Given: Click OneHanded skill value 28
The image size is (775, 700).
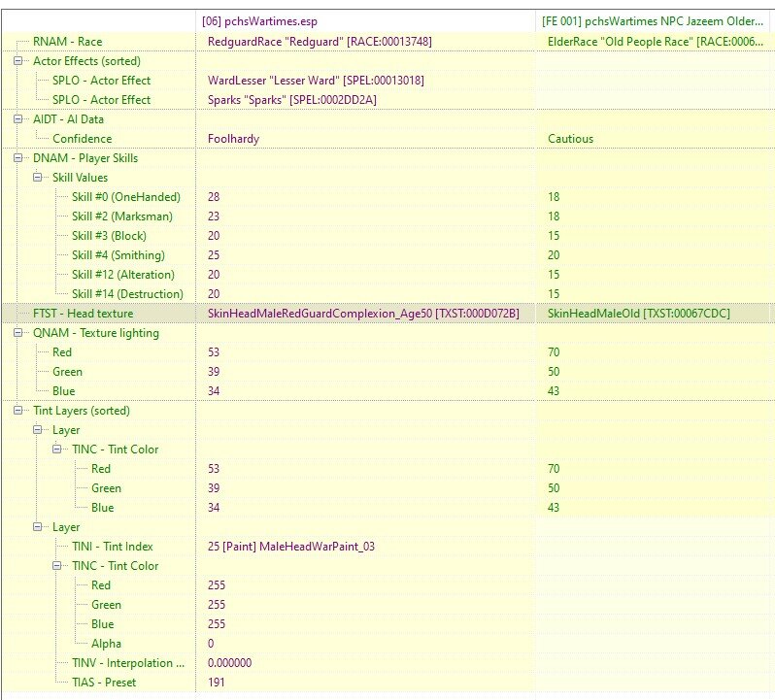Looking at the screenshot, I should click(x=214, y=197).
